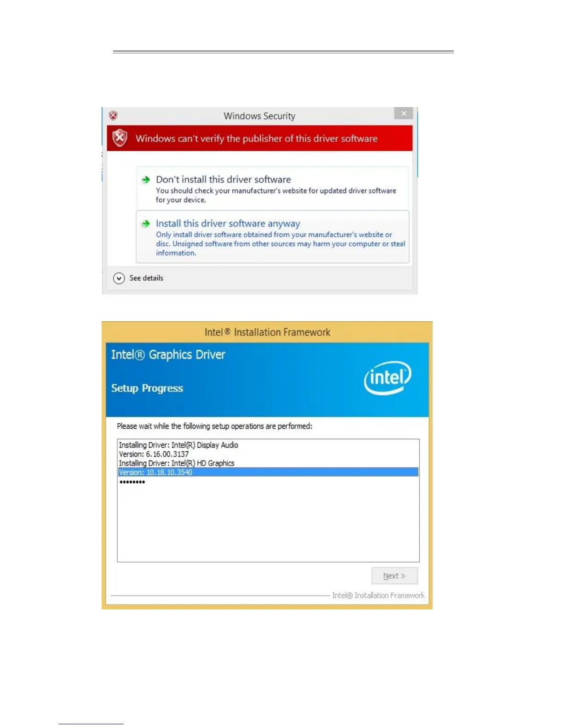Click the red shield warning icon in banner
Viewport: 563px width, 728px height.
[120, 138]
